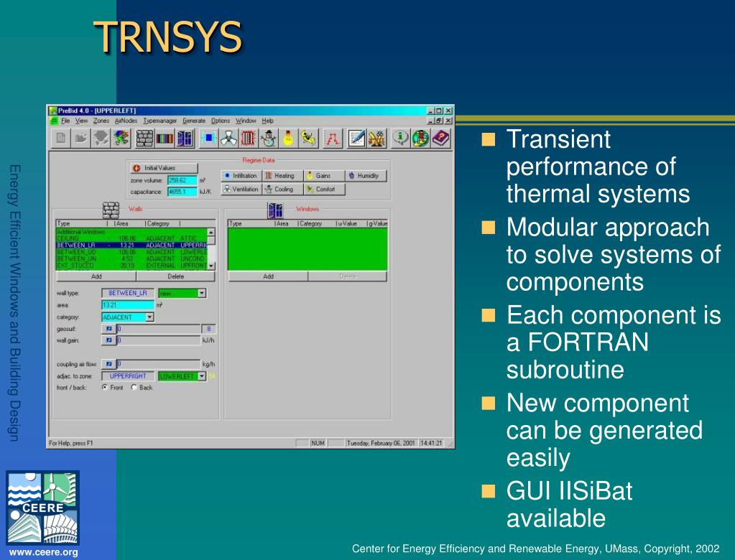Click Add under the Walls list

96,276
